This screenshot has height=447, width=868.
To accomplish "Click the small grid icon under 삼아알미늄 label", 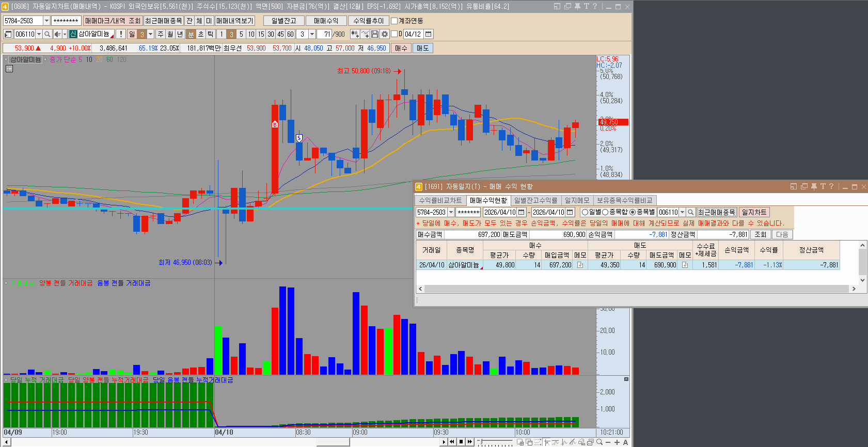I will pyautogui.click(x=9, y=69).
